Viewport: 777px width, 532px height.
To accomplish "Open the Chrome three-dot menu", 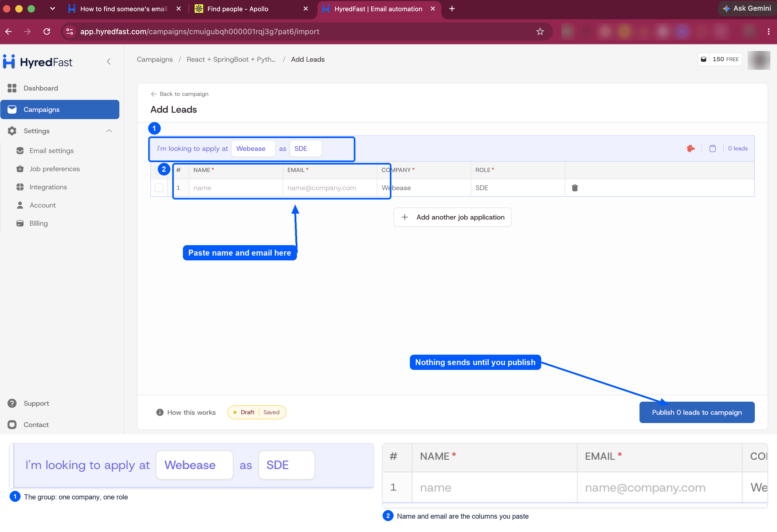I will point(769,32).
